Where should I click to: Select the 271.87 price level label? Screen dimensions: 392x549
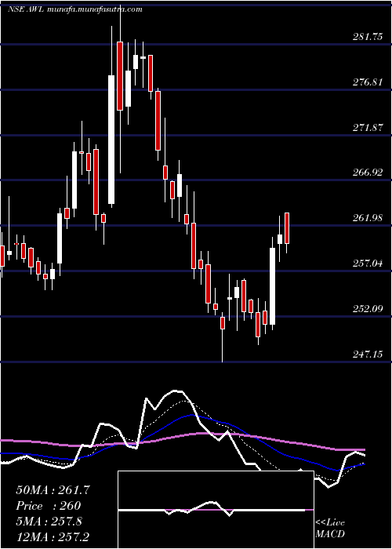click(x=368, y=128)
